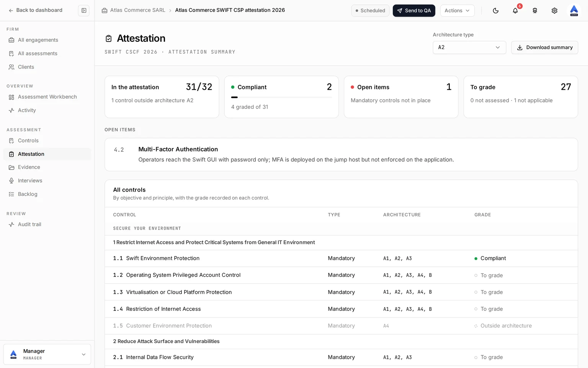The height and width of the screenshot is (368, 588).
Task: Expand the Manager role switcher
Action: [x=47, y=354]
